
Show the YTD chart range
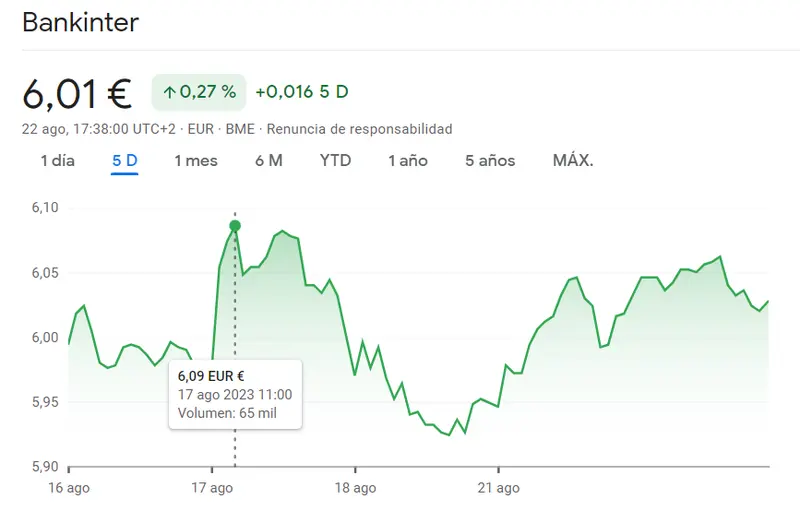pyautogui.click(x=335, y=161)
